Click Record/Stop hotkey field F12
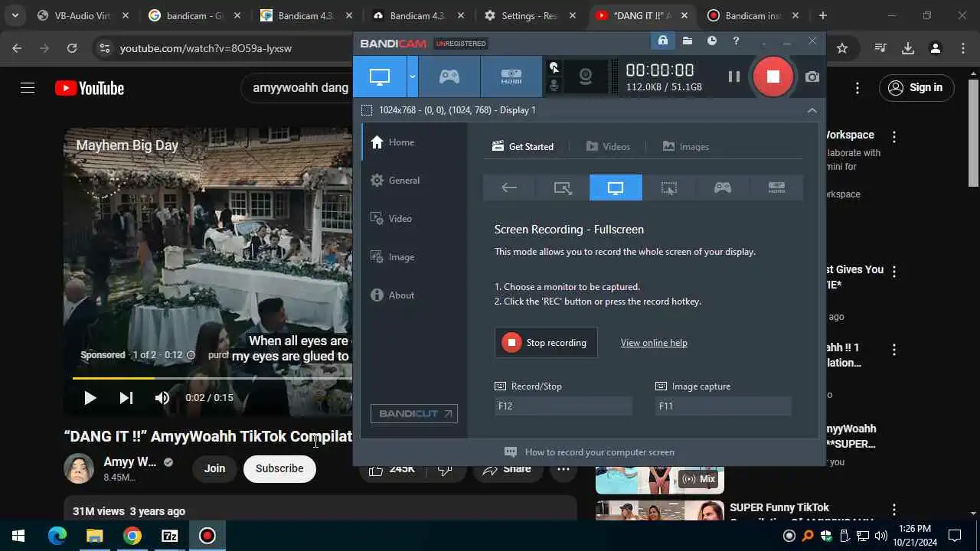 point(563,406)
